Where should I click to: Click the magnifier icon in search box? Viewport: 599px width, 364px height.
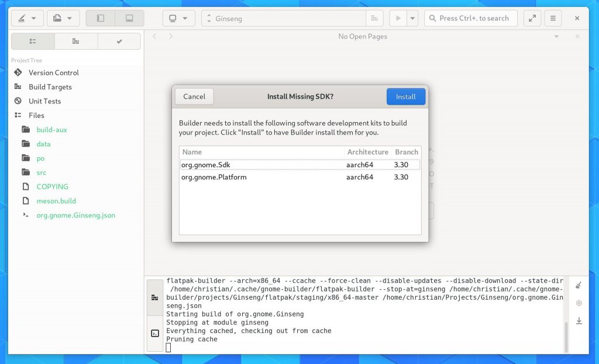click(x=432, y=18)
